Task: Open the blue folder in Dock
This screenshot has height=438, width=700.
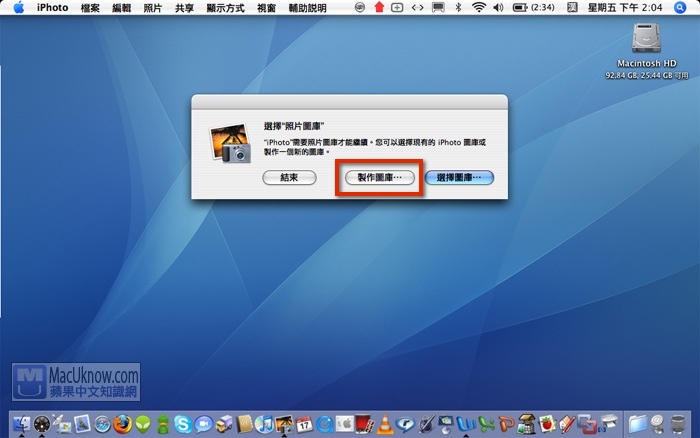Action: 638,424
